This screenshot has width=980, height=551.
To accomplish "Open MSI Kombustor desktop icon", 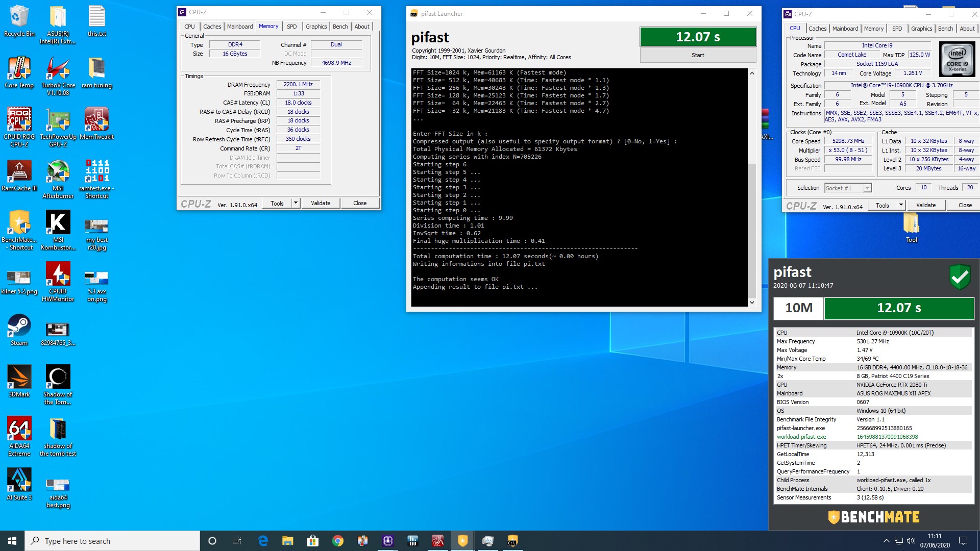I will pyautogui.click(x=58, y=231).
